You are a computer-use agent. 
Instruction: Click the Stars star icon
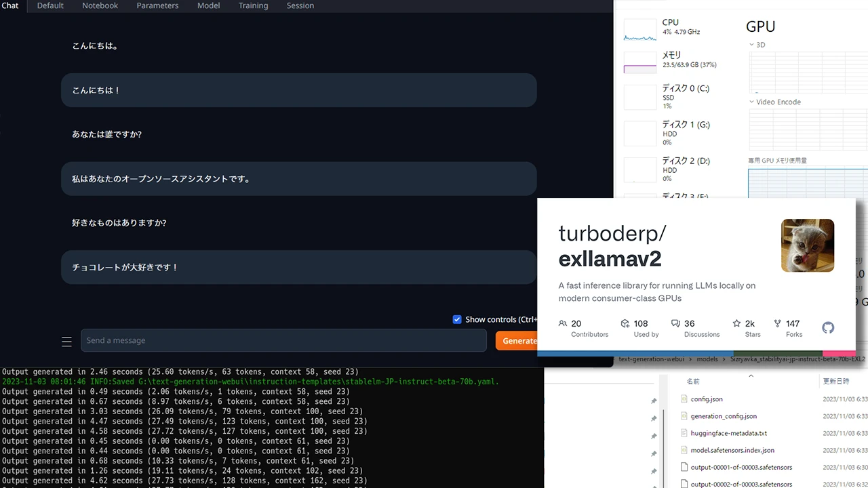click(x=736, y=324)
